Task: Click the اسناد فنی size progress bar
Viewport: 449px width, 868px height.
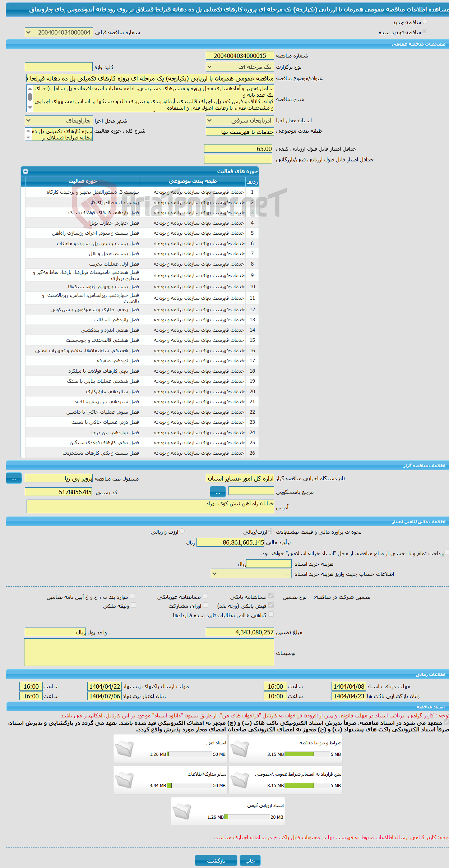Action: click(189, 754)
